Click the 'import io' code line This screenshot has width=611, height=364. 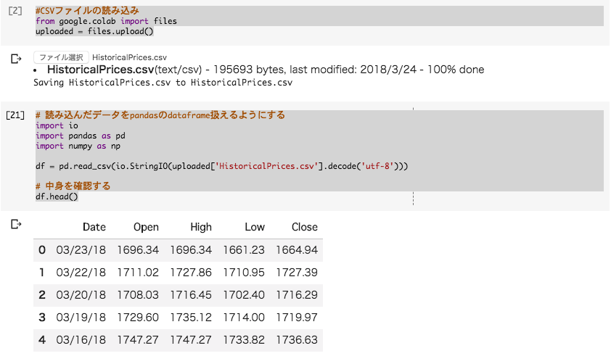point(57,125)
